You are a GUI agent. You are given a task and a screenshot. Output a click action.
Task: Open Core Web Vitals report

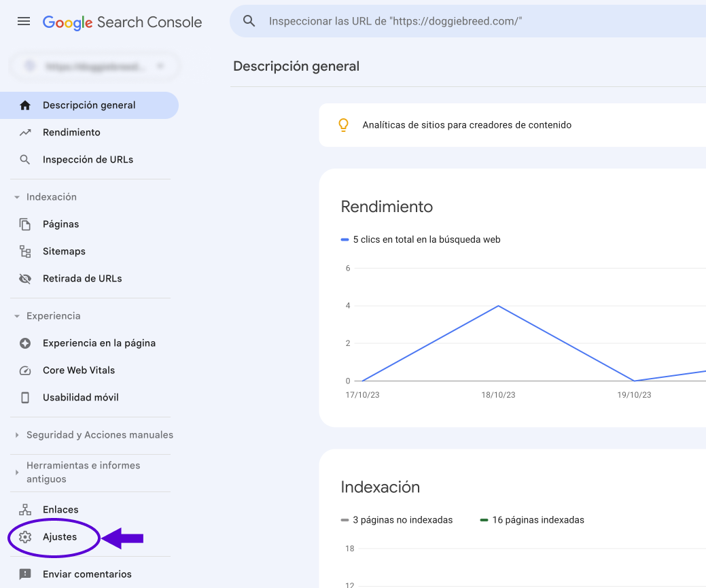click(79, 370)
